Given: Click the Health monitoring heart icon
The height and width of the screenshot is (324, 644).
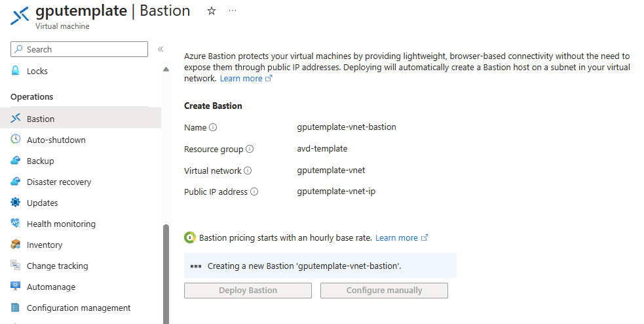Looking at the screenshot, I should pos(15,223).
